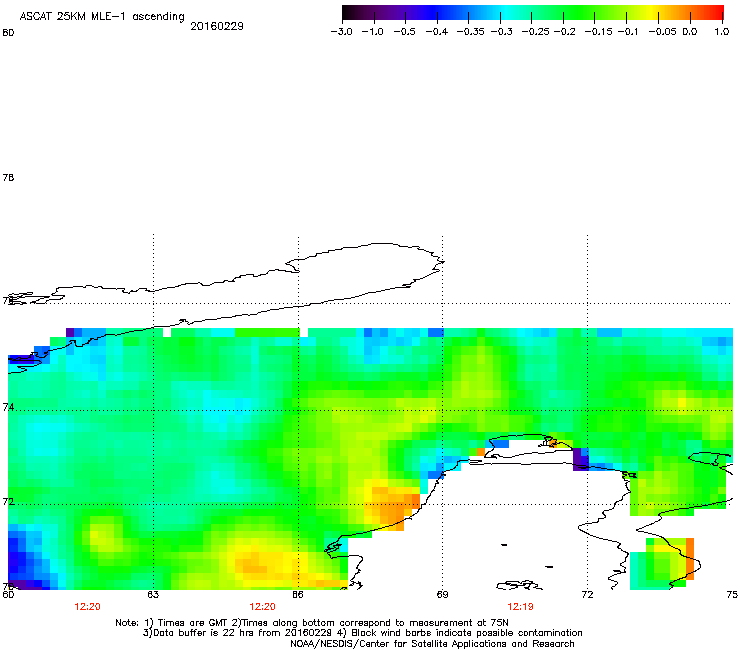
Task: Click the 12:19 red timestamp
Action: tap(520, 607)
